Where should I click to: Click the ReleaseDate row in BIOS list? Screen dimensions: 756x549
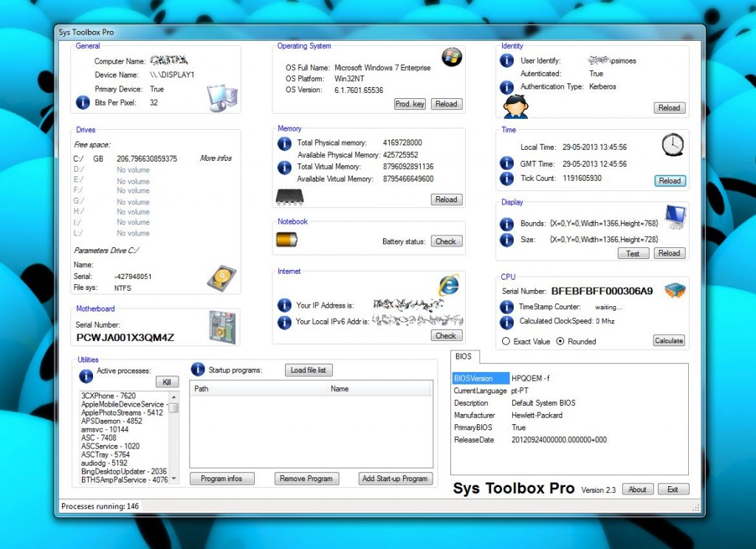coord(530,440)
